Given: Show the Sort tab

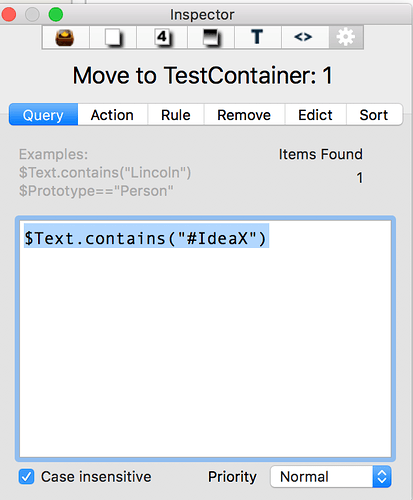Looking at the screenshot, I should coord(374,115).
